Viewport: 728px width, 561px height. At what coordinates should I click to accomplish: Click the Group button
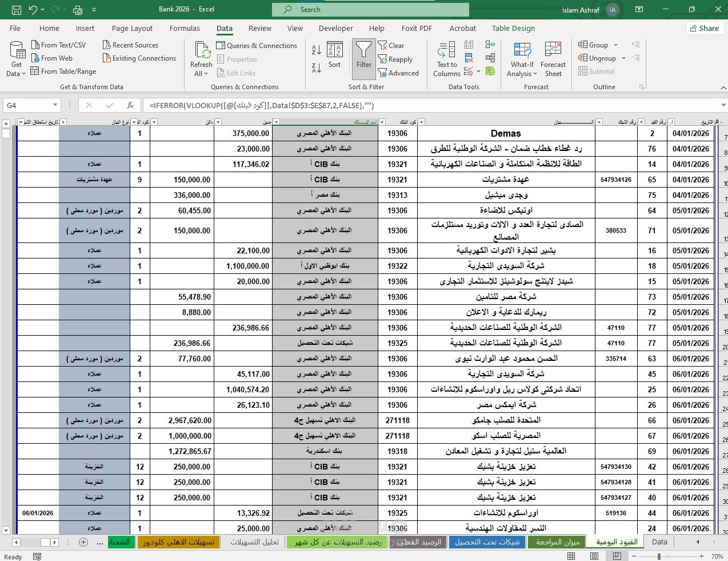593,45
